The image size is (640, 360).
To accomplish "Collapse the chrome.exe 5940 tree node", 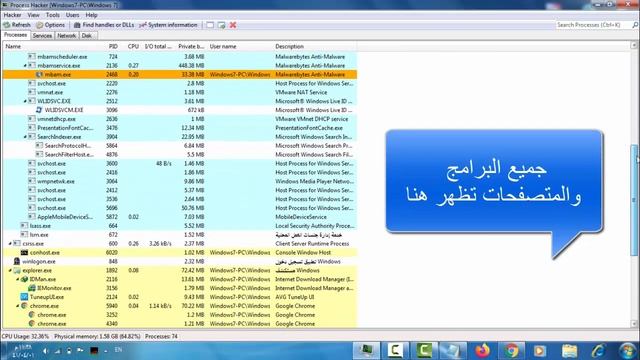I will (x=18, y=306).
